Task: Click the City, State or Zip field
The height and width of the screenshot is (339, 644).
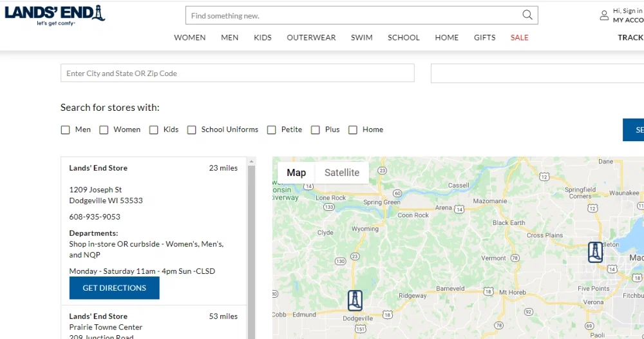Action: [237, 73]
